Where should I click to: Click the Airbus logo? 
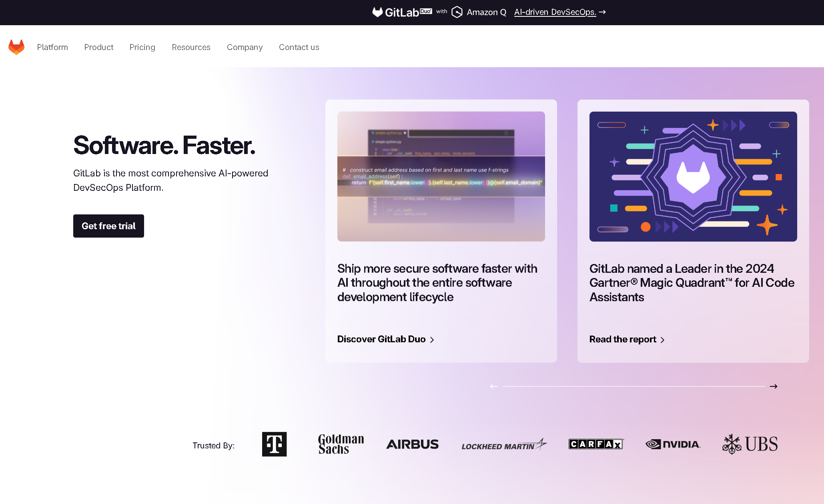[x=412, y=444]
